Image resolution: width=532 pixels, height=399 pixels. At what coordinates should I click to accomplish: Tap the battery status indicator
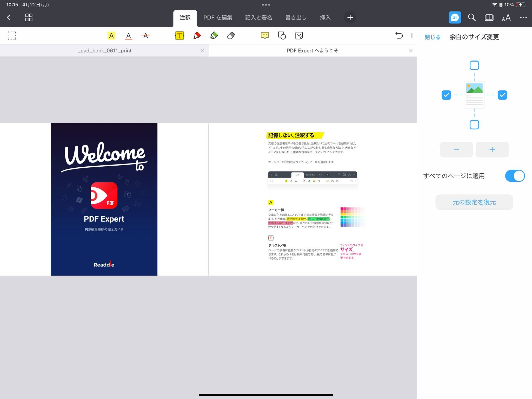tap(521, 5)
